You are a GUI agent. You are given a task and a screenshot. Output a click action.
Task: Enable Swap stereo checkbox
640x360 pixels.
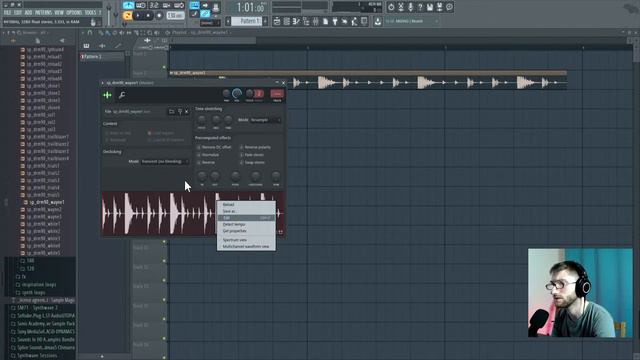pyautogui.click(x=242, y=162)
